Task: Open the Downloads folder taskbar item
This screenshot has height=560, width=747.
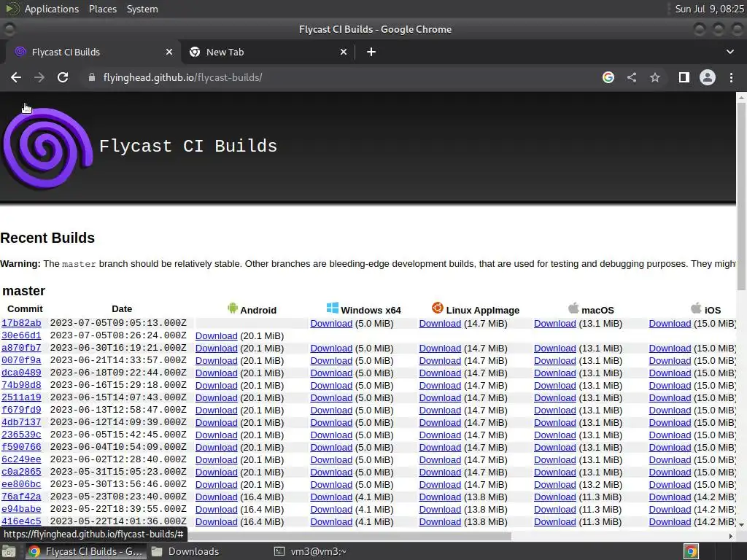Action: tap(185, 551)
